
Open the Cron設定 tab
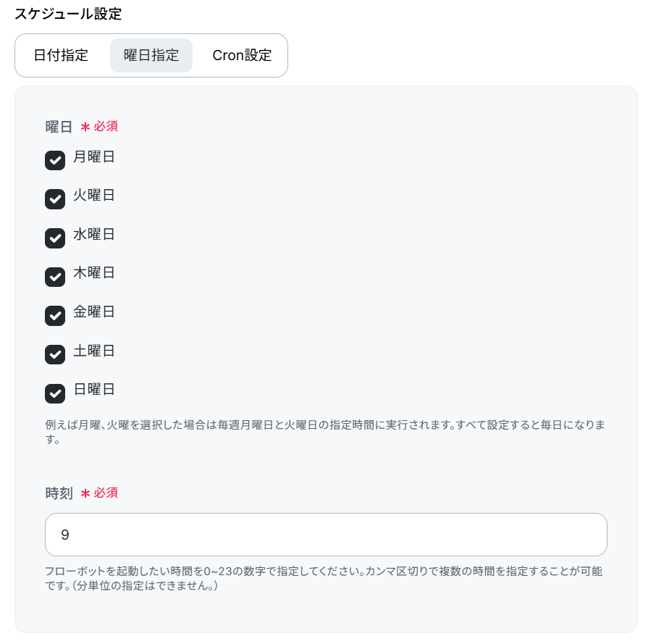coord(242,55)
